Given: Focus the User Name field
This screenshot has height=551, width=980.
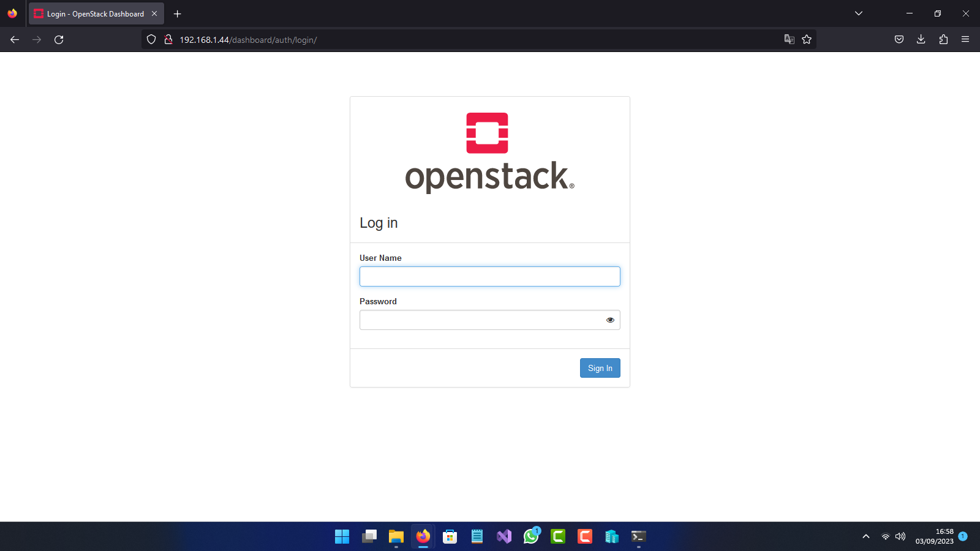Looking at the screenshot, I should [490, 277].
